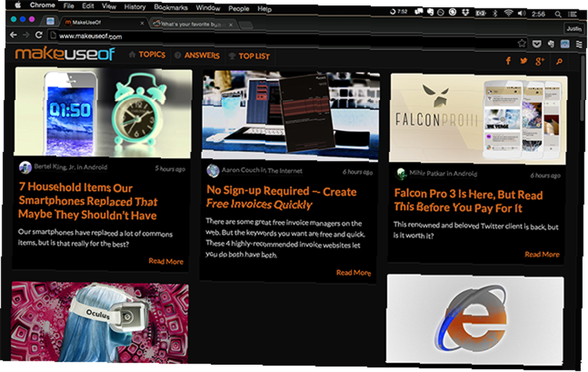Save page with the Pocket extension
588x372 pixels.
(537, 44)
